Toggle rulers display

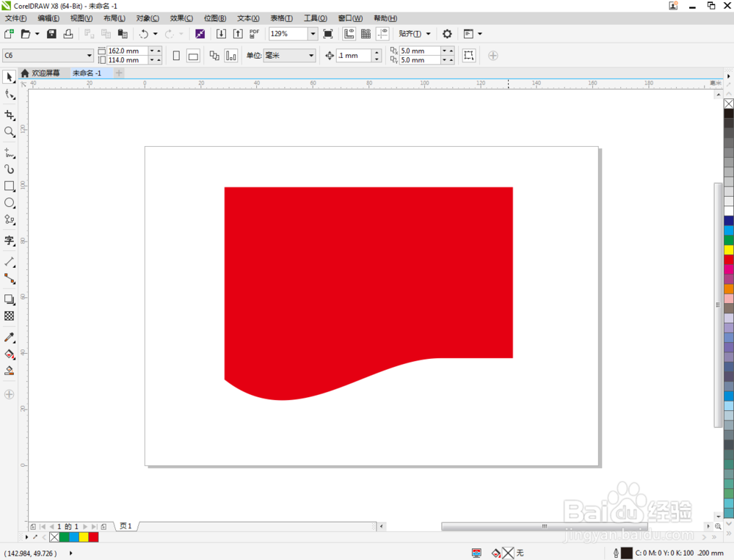tap(349, 34)
